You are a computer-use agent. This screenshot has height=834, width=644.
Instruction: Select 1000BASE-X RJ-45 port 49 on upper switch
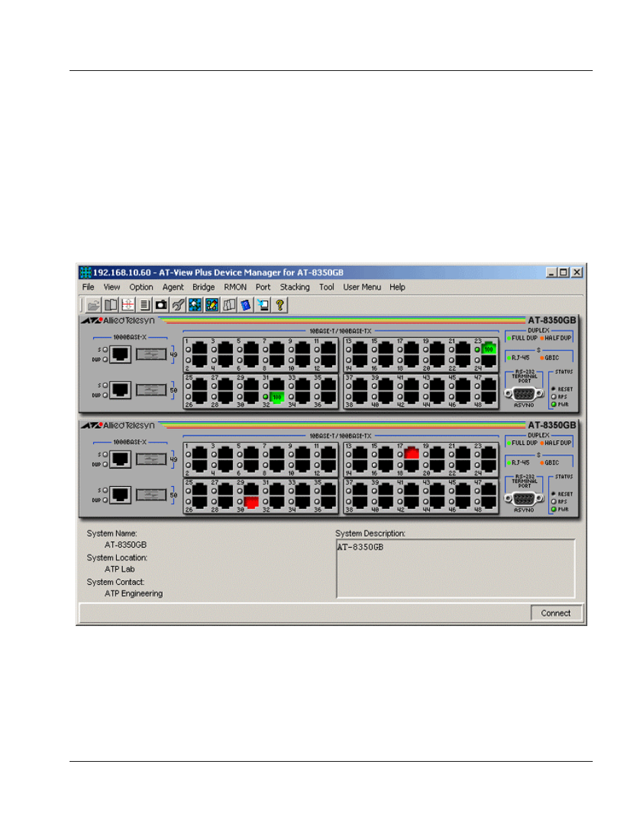tap(120, 354)
